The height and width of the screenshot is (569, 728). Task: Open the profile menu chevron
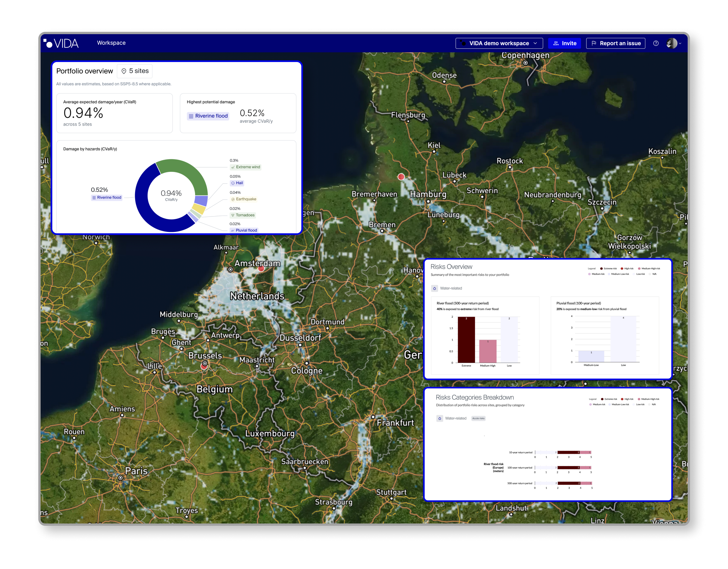680,43
